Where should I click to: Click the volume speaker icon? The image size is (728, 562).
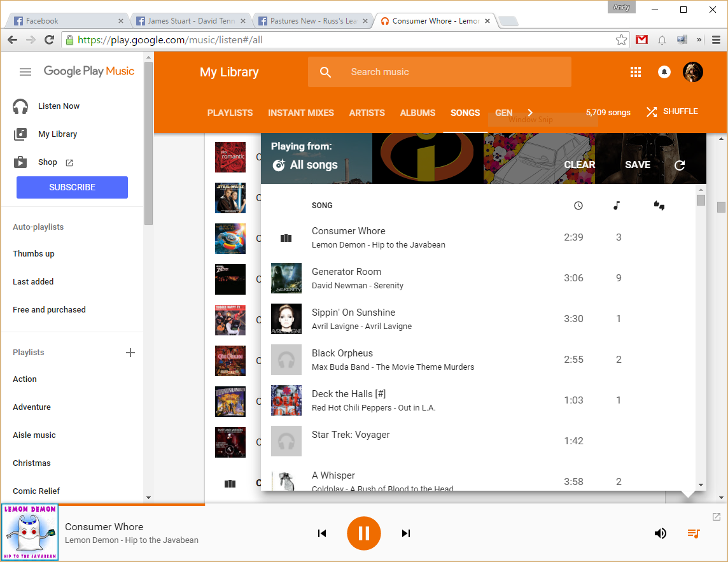click(660, 533)
